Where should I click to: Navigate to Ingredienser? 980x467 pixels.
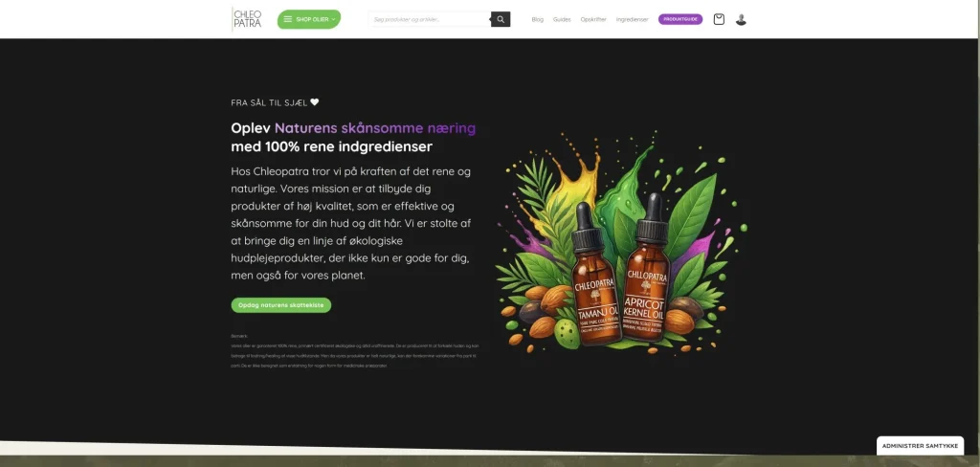632,19
